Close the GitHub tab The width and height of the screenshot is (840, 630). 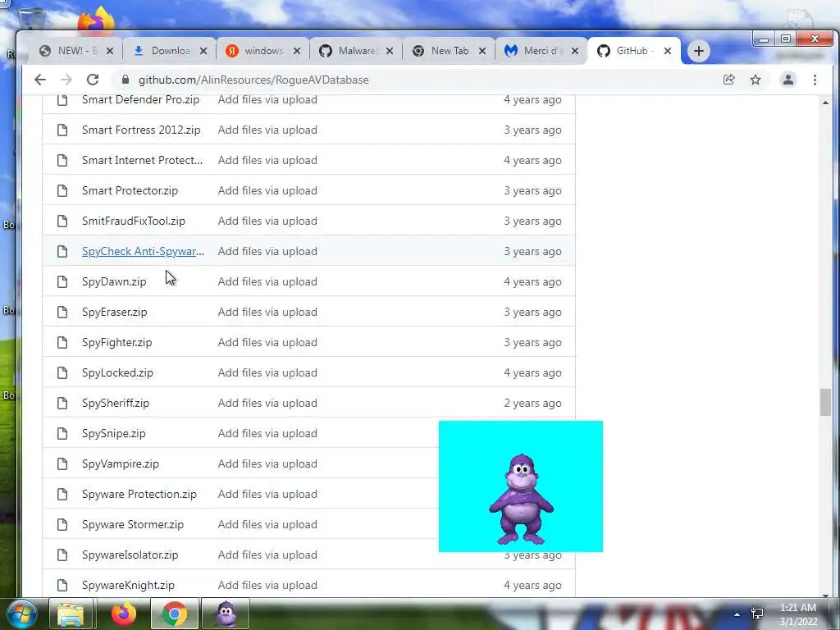(668, 51)
